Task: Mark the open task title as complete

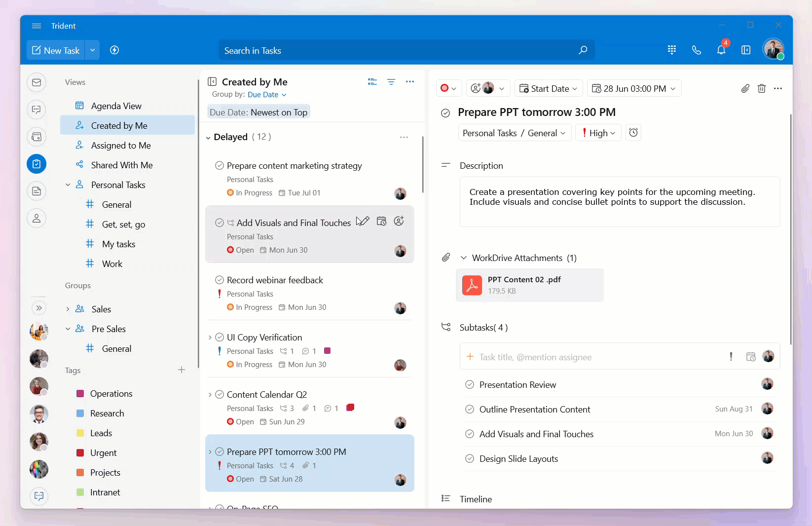Action: [x=445, y=113]
